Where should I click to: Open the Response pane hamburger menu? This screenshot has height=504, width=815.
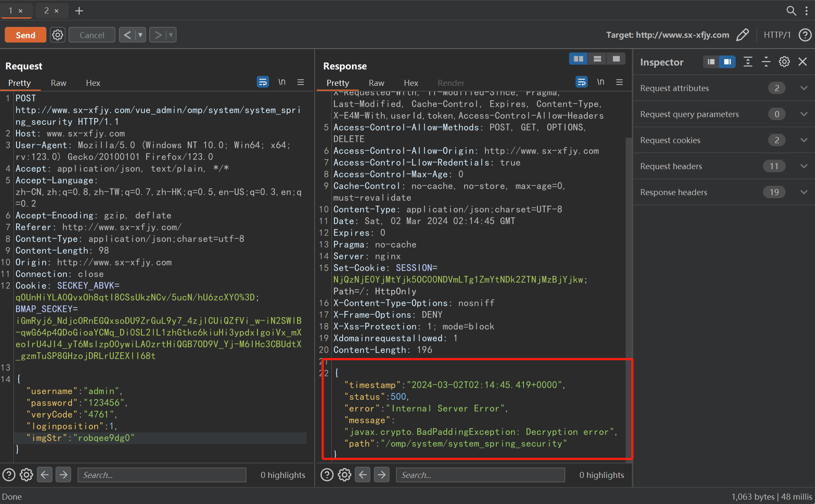(619, 82)
